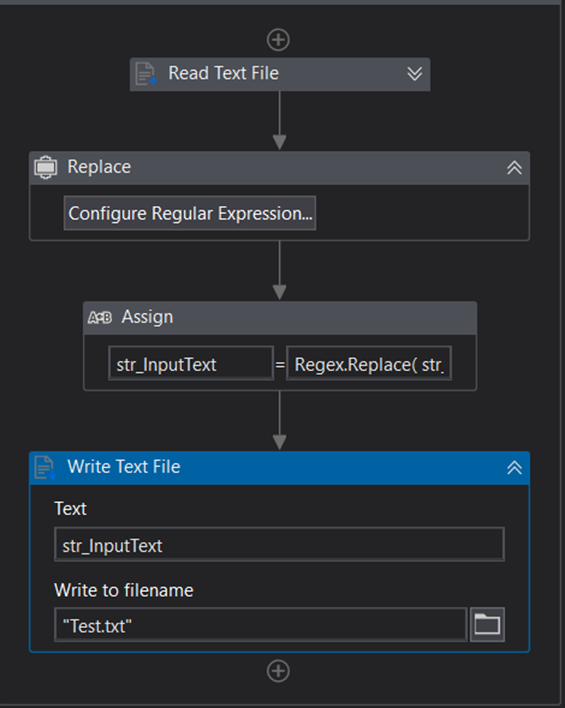Edit the Text field in Write Text File
Viewport: 565px width, 708px height.
coord(279,545)
